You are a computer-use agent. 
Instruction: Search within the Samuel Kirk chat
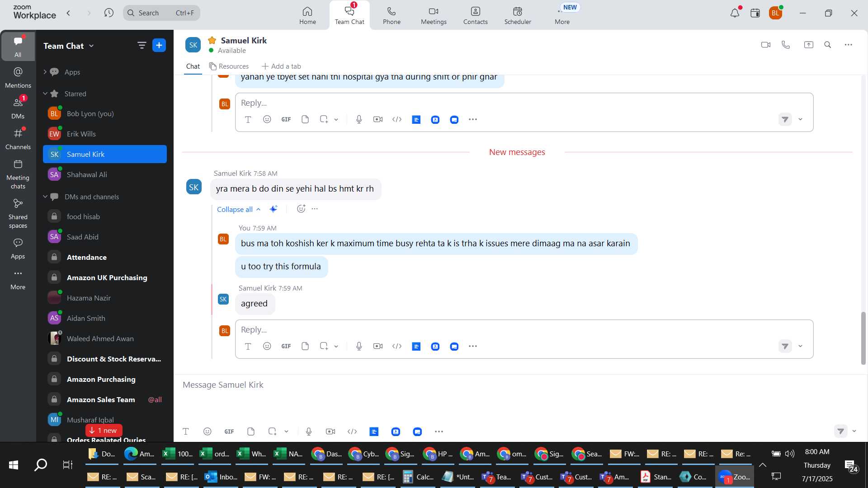tap(828, 45)
